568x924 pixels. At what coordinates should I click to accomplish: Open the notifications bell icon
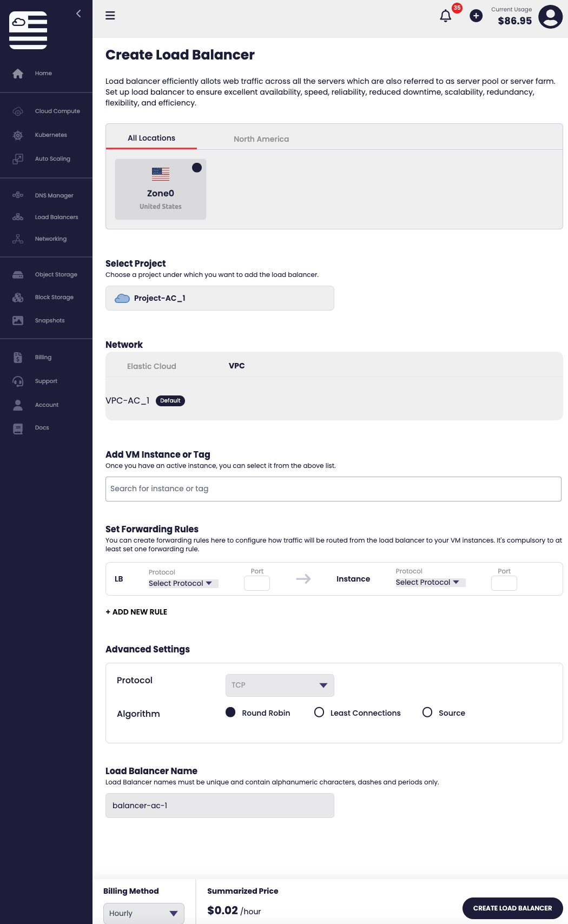pos(446,16)
